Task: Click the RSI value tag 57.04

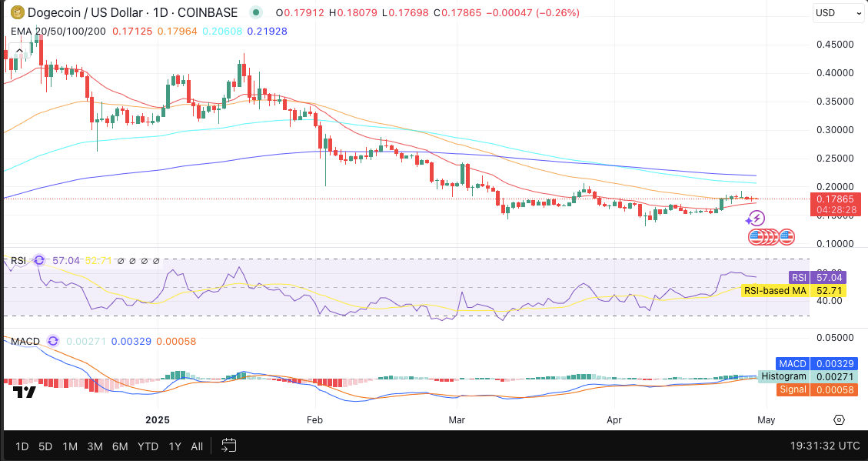Action: 829,278
